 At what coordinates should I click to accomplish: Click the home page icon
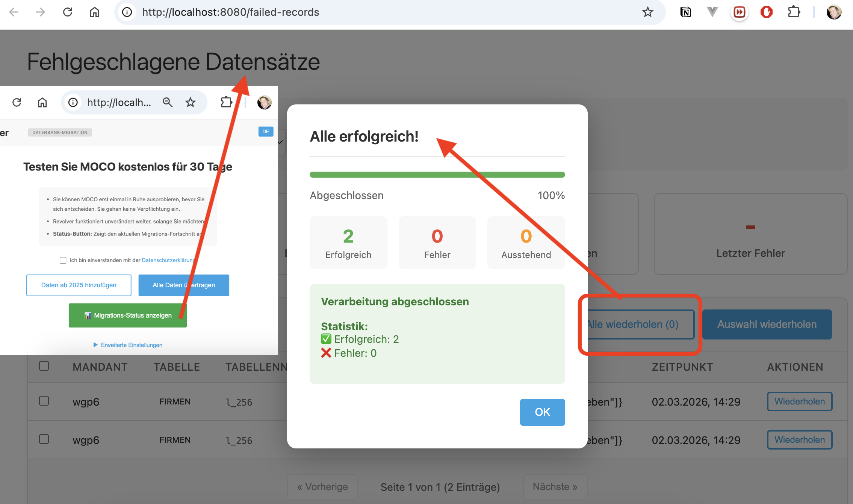(x=94, y=12)
